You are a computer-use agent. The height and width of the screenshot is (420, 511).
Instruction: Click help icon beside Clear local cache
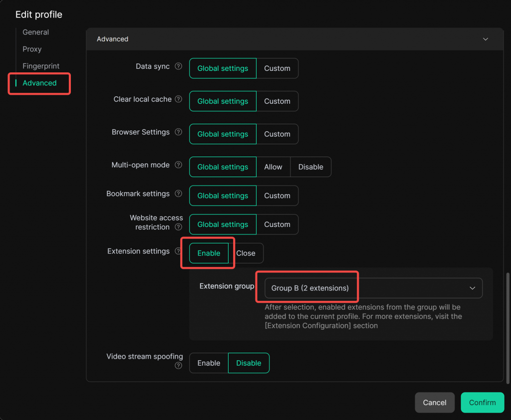179,99
